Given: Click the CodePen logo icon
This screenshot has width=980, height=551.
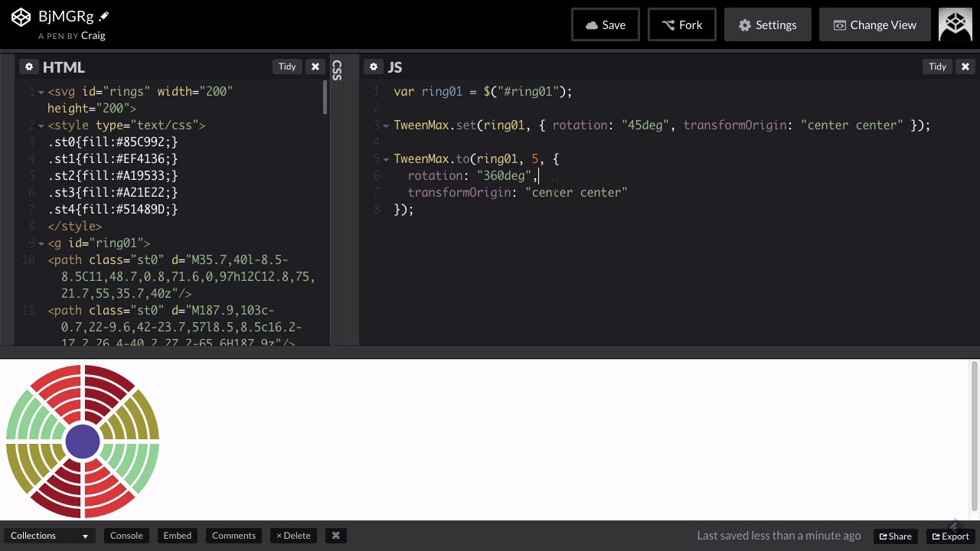Looking at the screenshot, I should click(21, 17).
